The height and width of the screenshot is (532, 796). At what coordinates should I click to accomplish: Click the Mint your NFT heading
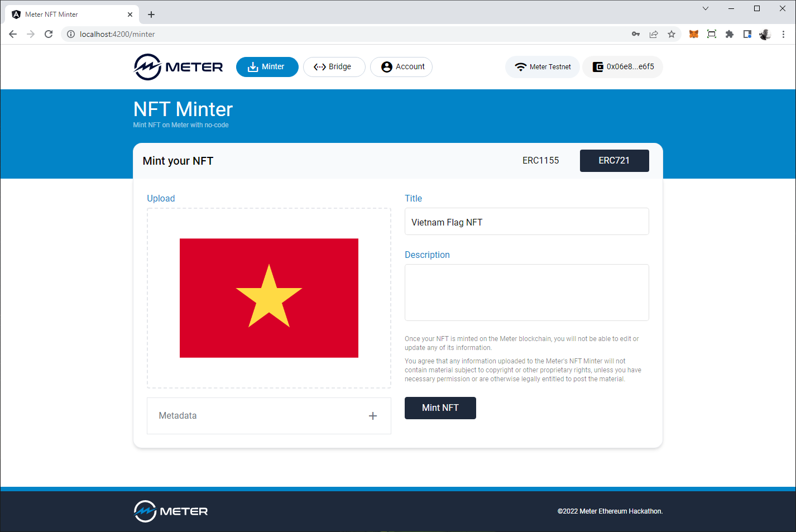[x=178, y=161]
